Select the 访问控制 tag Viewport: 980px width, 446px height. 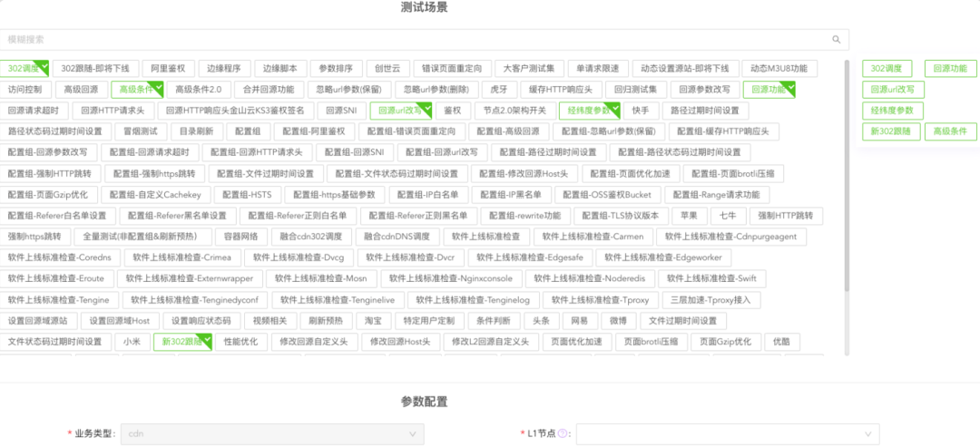(25, 90)
